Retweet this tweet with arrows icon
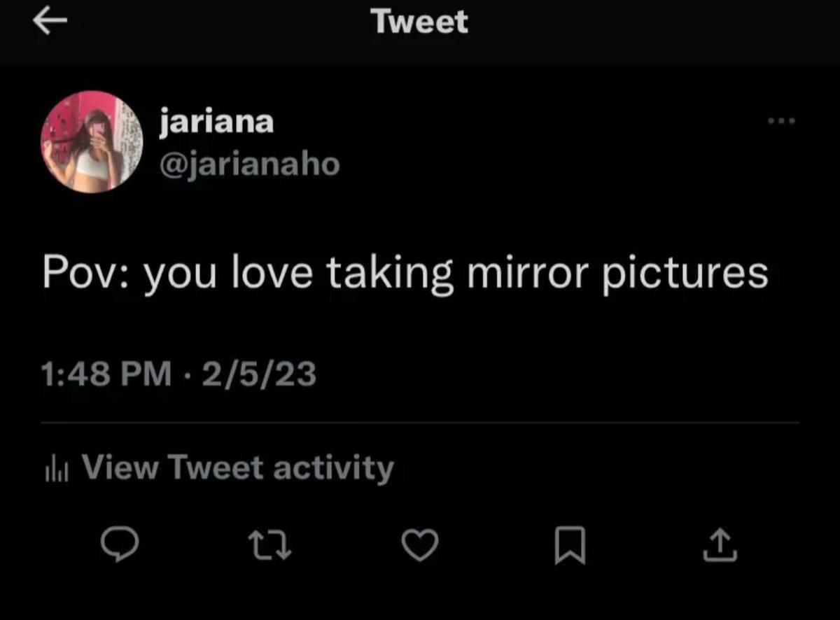The image size is (840, 620). pyautogui.click(x=269, y=546)
